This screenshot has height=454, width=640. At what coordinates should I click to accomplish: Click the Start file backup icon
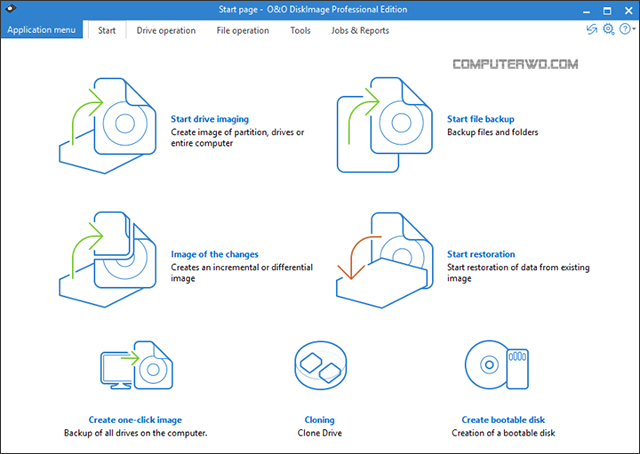pos(384,125)
